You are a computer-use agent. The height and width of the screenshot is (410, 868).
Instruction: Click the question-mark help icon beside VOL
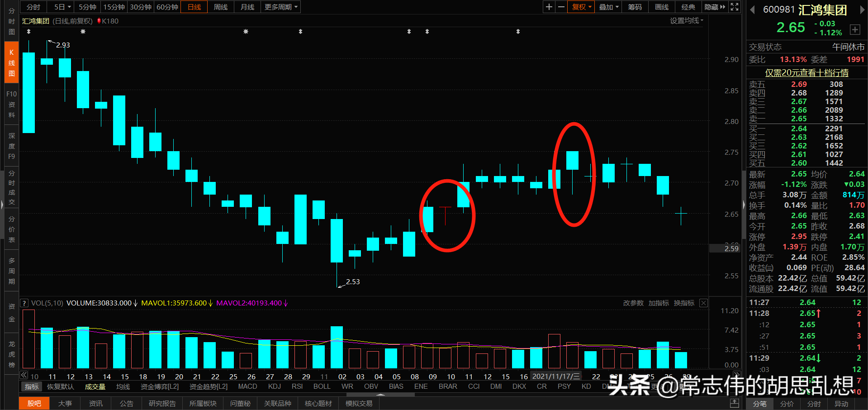tap(24, 303)
